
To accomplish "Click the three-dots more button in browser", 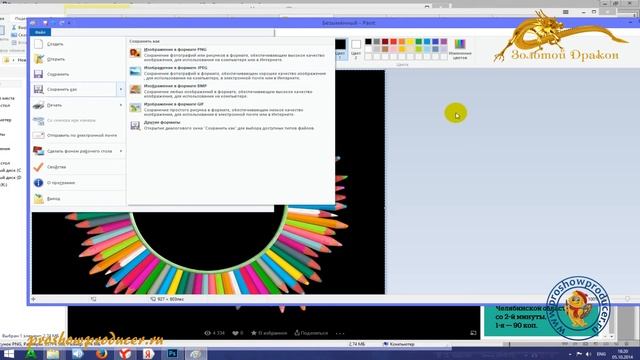I will click(x=340, y=333).
